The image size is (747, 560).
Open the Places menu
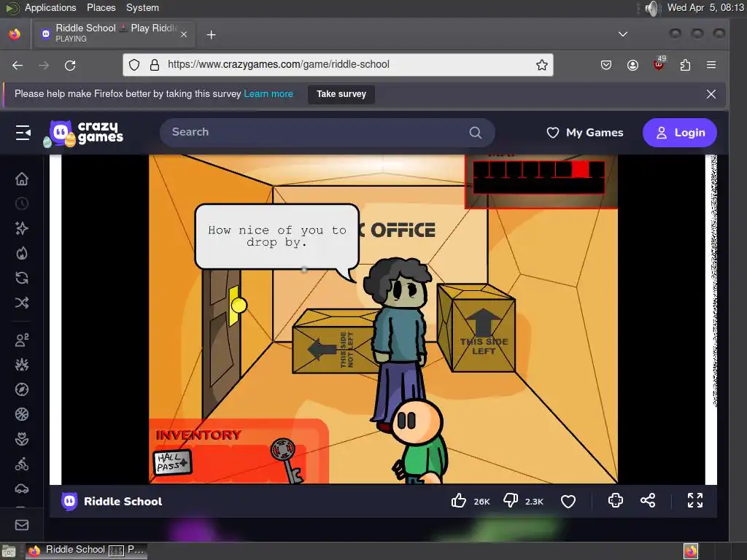[x=101, y=7]
